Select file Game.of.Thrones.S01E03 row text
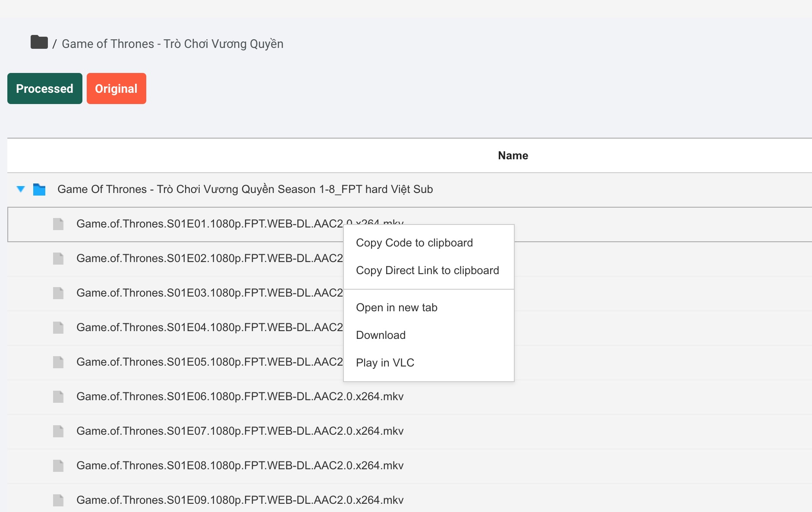Viewport: 812px width, 512px height. click(210, 293)
